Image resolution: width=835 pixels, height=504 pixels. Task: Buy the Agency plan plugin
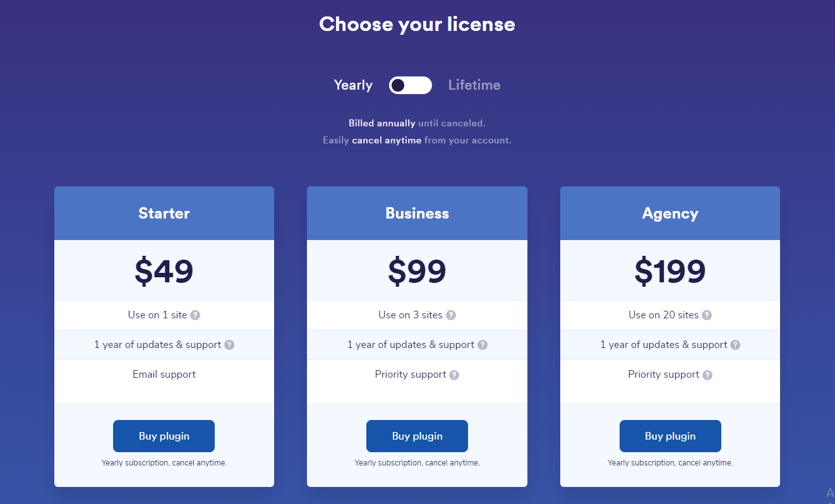670,436
